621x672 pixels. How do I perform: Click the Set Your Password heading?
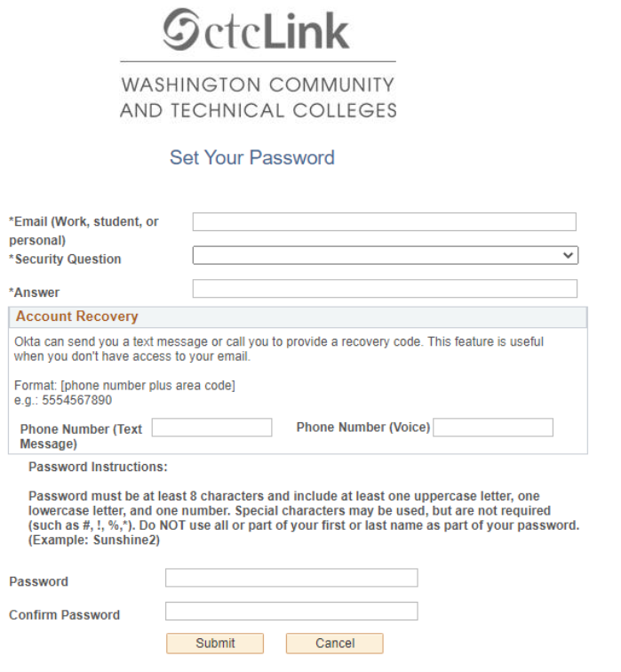[x=252, y=158]
